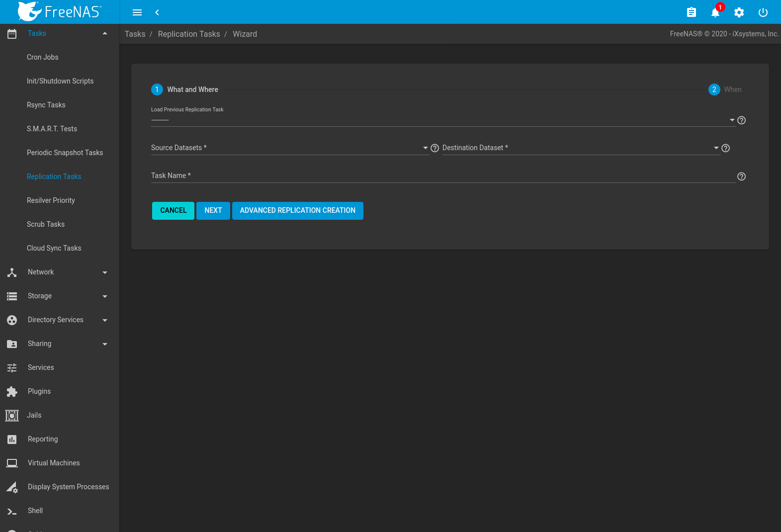This screenshot has height=532, width=781.
Task: Toggle the hamburger sidebar menu
Action: coord(137,12)
